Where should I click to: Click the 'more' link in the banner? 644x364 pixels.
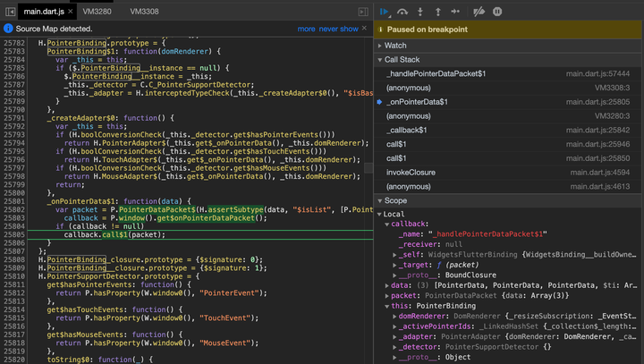307,29
